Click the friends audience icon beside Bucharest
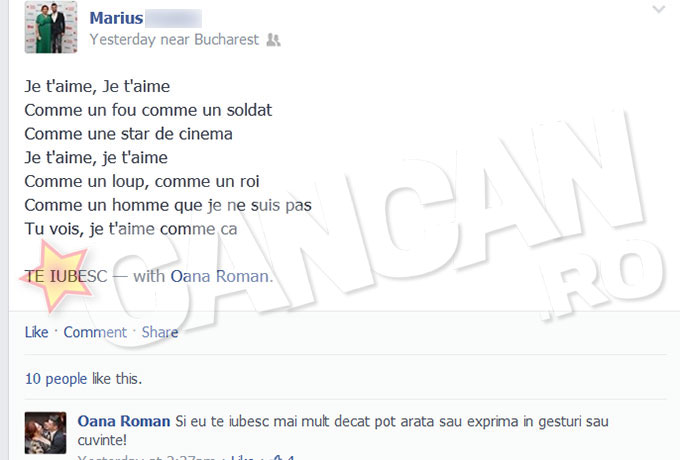The width and height of the screenshot is (680, 460). [273, 40]
